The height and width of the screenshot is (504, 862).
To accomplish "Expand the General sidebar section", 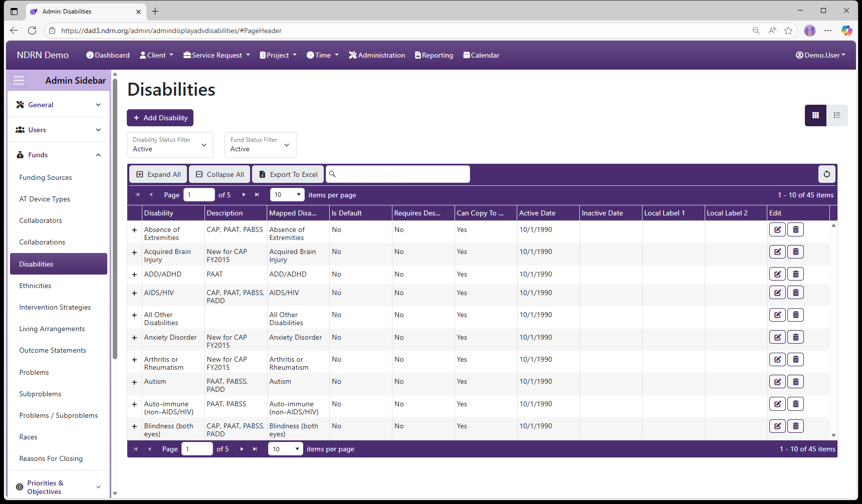I will pos(59,105).
